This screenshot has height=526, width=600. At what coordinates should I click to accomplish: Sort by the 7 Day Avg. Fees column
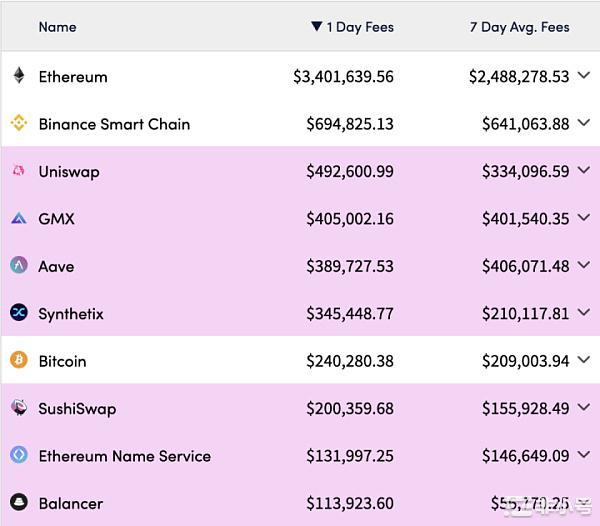[519, 27]
